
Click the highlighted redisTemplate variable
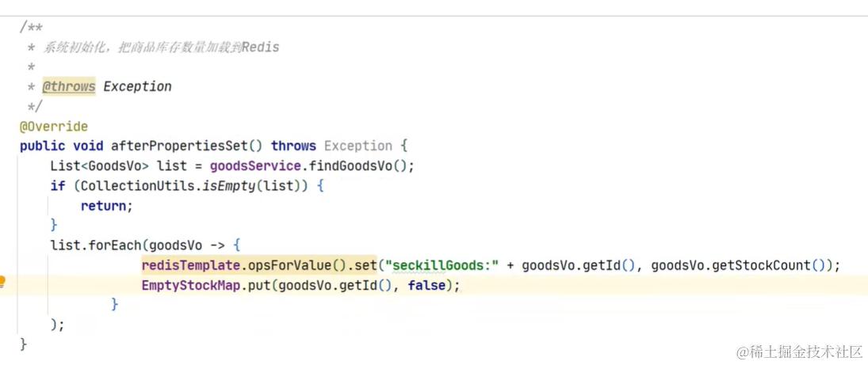tap(190, 265)
